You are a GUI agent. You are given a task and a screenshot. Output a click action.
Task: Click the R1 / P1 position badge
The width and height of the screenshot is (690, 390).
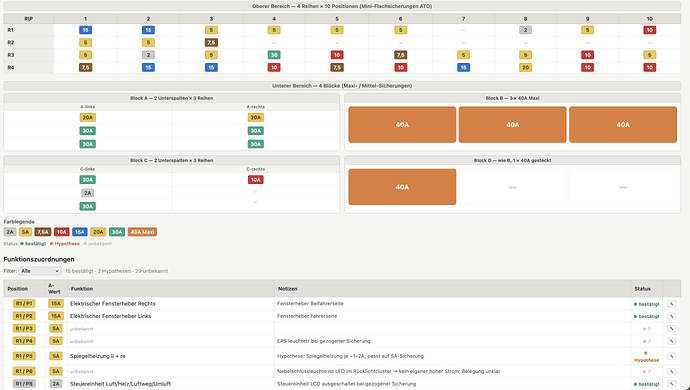24,304
